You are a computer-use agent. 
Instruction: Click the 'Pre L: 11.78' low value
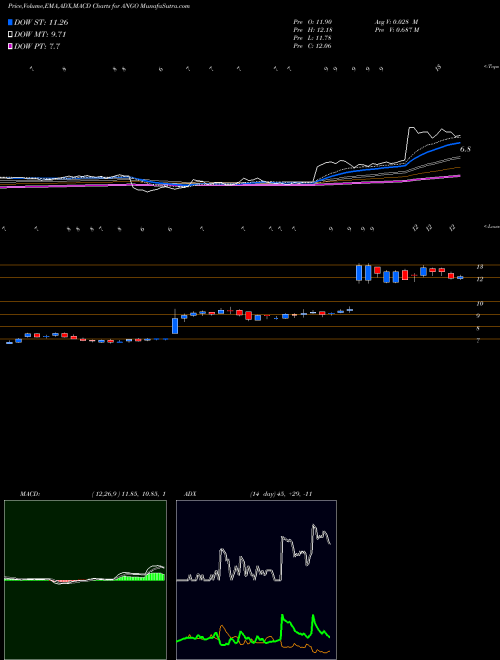(x=313, y=38)
